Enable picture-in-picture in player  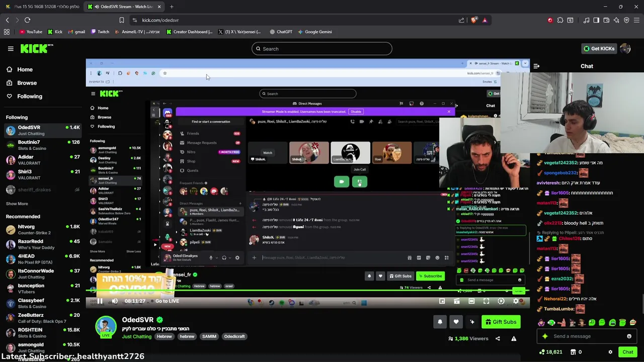click(442, 301)
